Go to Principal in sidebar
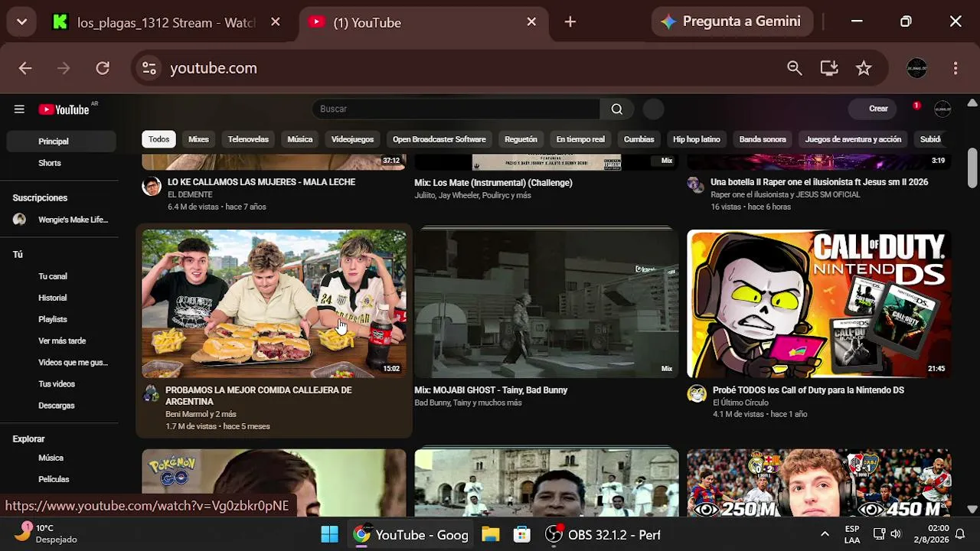Viewport: 980px width, 551px height. click(x=61, y=142)
